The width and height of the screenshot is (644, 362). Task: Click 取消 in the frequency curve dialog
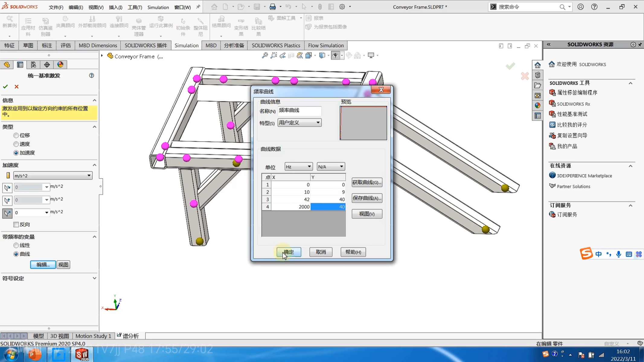pyautogui.click(x=321, y=252)
